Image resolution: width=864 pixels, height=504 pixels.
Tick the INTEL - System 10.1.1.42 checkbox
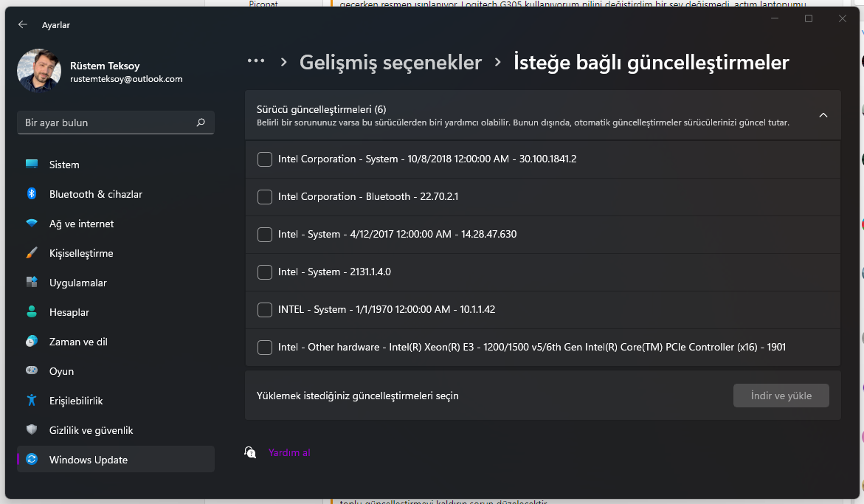(x=265, y=310)
